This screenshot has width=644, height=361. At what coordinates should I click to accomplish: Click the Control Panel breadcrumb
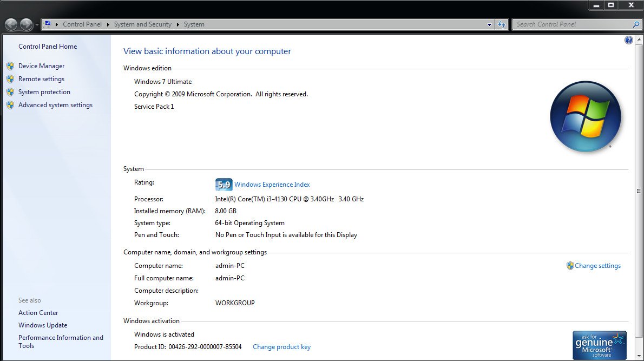pyautogui.click(x=82, y=24)
